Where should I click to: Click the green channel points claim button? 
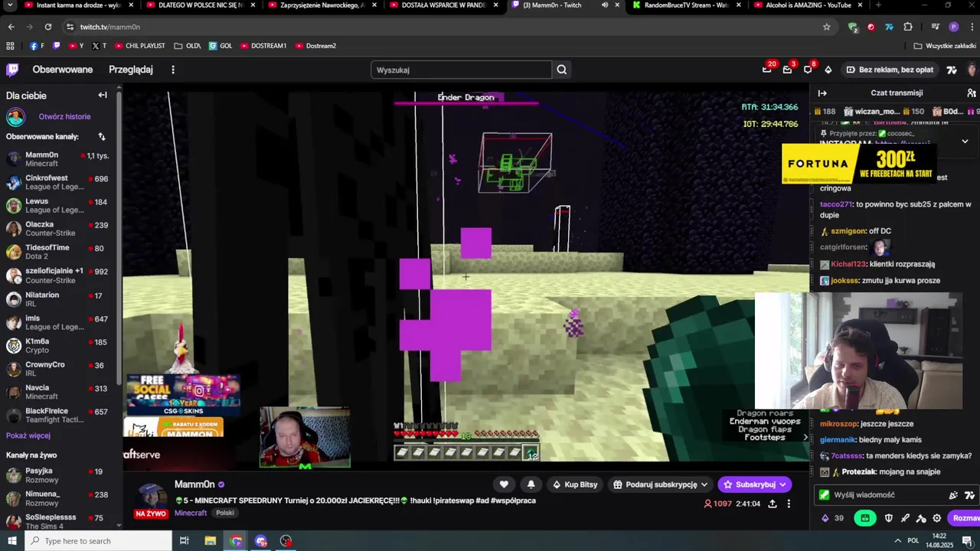click(x=865, y=518)
